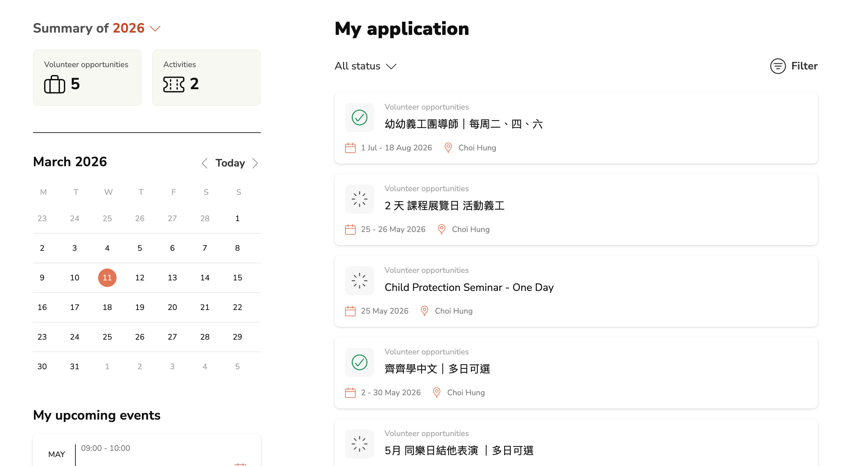Image resolution: width=868 pixels, height=466 pixels.
Task: Click the Filter circle icon
Action: click(778, 66)
